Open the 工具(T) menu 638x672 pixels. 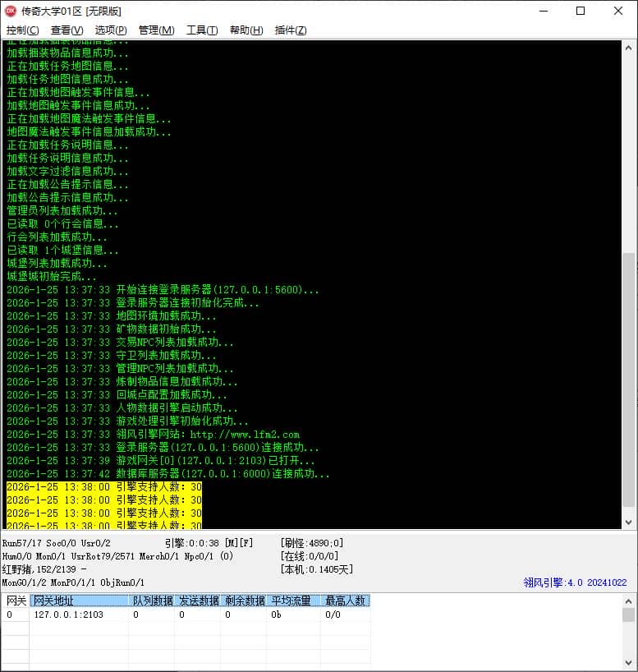click(202, 30)
